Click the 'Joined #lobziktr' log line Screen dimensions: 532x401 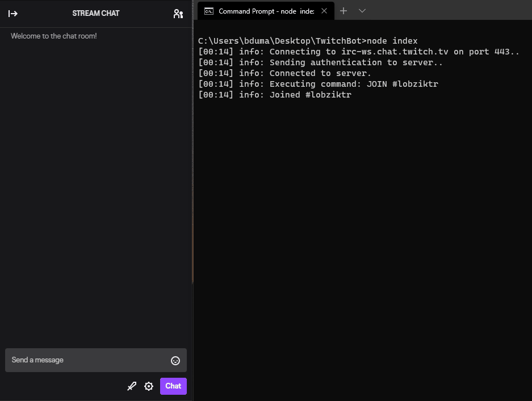(274, 95)
